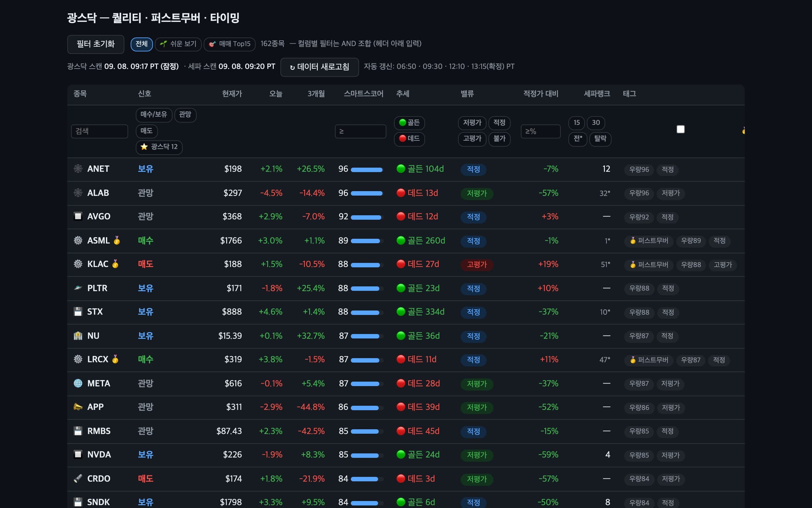Click the 데이터 새로고침 button

[x=319, y=67]
